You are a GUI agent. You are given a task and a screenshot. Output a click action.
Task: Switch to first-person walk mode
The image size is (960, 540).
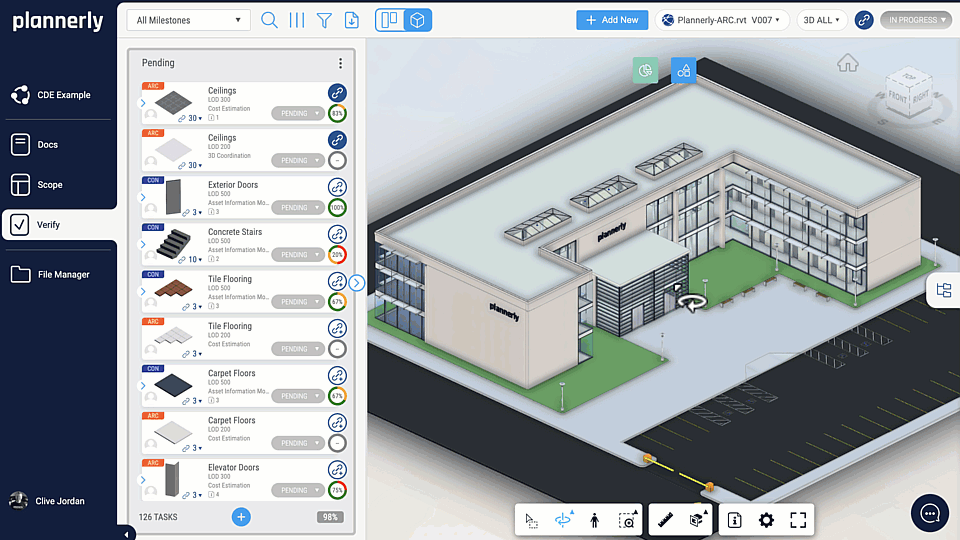[594, 520]
